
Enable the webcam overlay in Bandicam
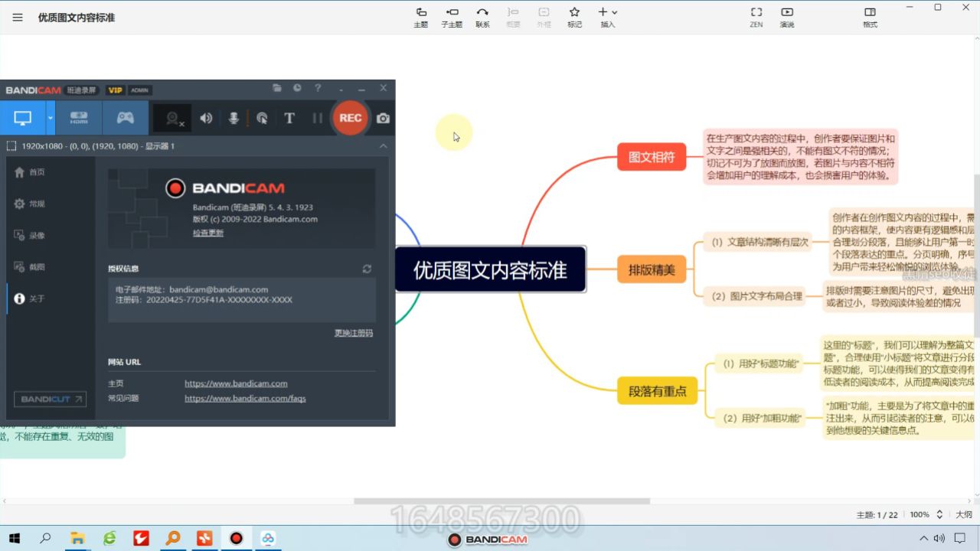172,118
